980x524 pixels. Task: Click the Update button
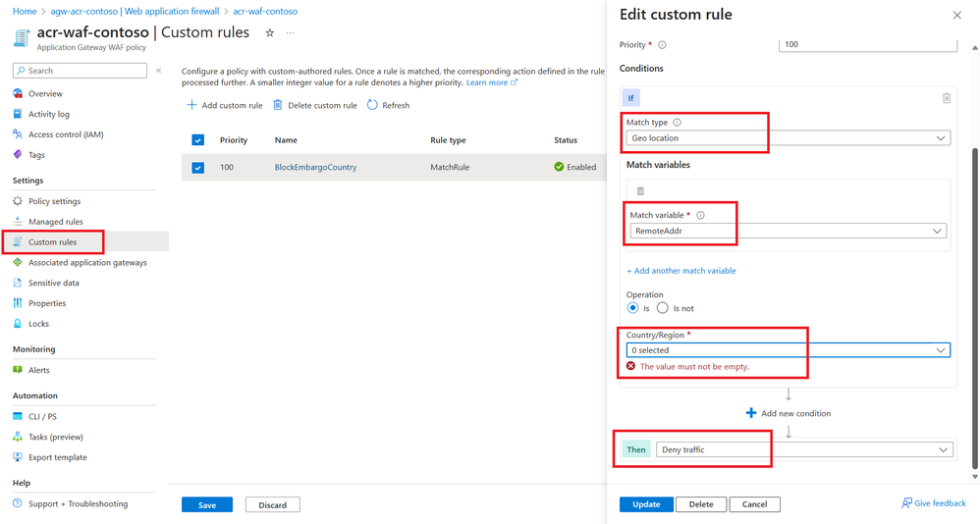tap(646, 504)
